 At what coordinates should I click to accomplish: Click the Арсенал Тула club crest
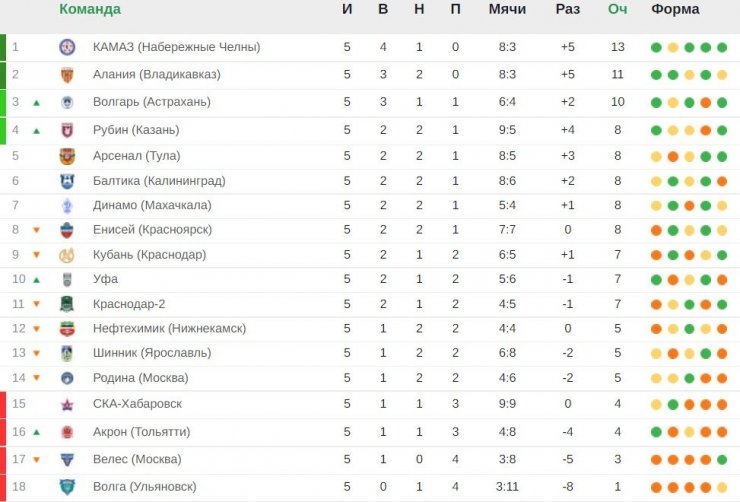(x=67, y=156)
